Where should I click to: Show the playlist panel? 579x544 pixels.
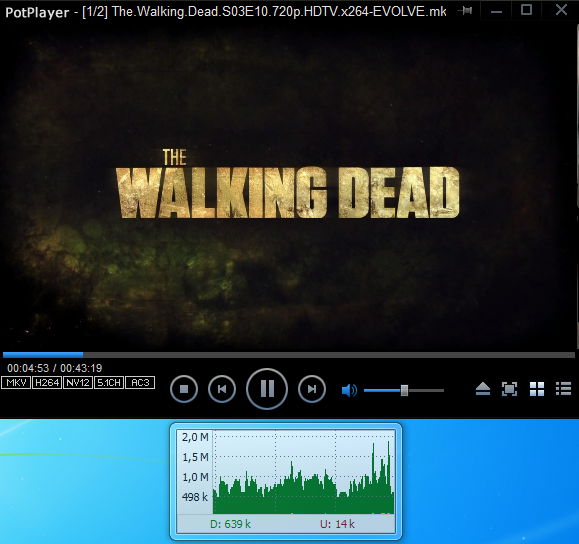[563, 389]
